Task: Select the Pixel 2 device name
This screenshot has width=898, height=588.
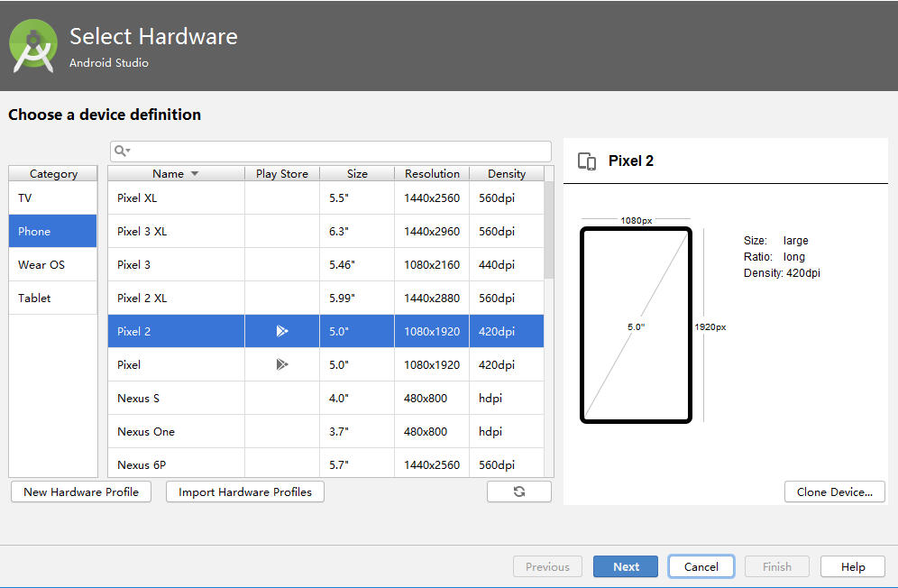Action: click(x=133, y=331)
